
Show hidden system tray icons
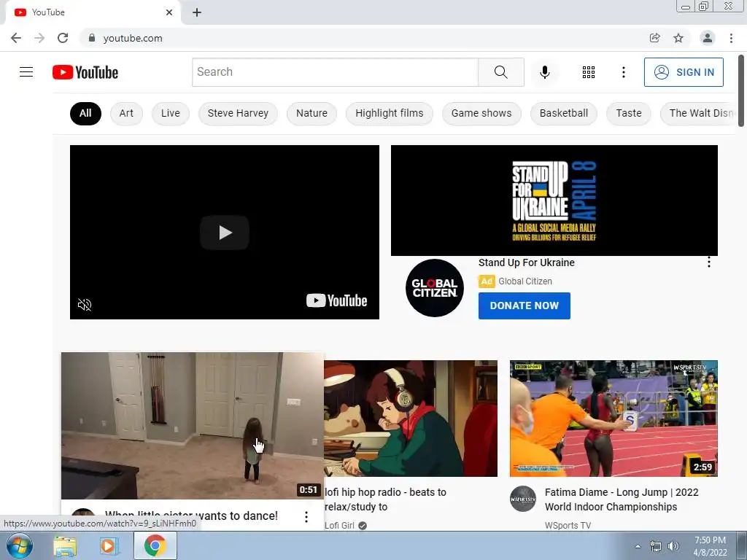638,546
